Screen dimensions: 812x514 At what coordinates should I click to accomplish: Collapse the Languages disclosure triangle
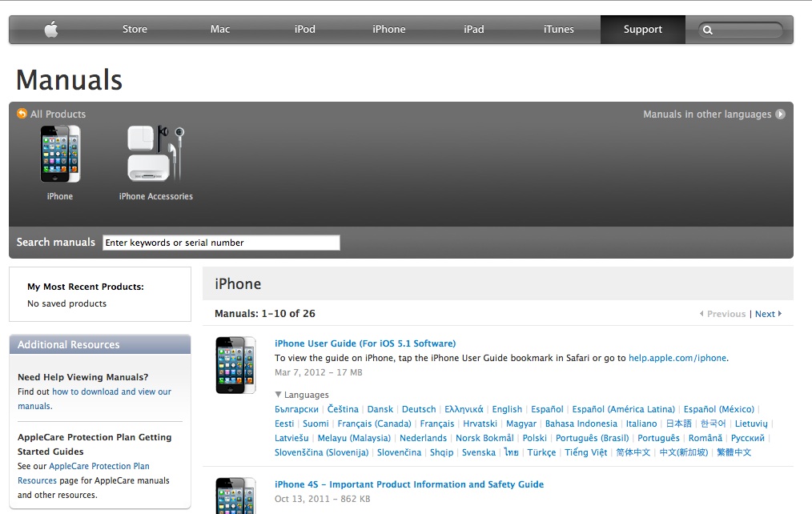[278, 395]
